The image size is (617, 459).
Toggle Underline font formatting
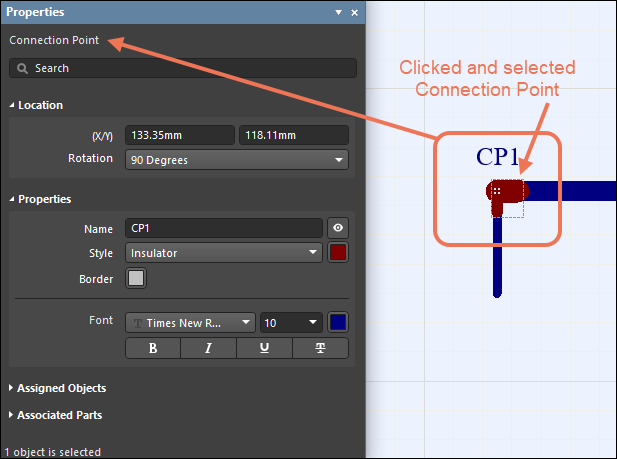264,348
